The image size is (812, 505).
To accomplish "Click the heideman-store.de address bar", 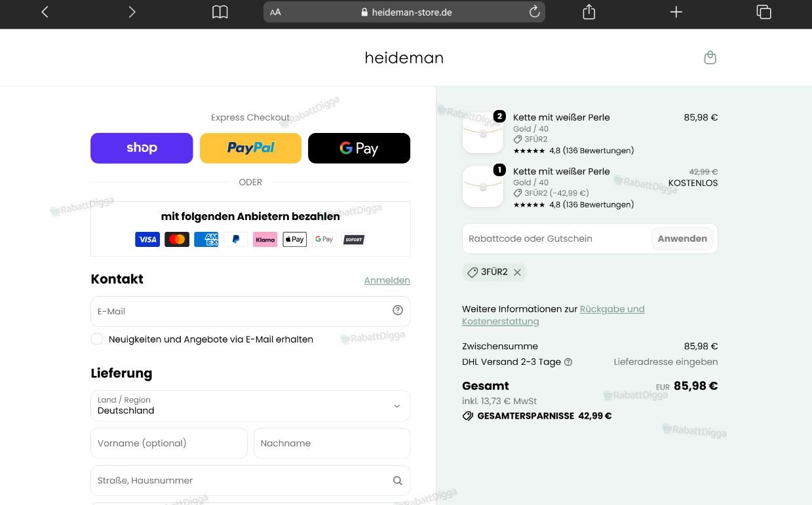I will pos(404,12).
